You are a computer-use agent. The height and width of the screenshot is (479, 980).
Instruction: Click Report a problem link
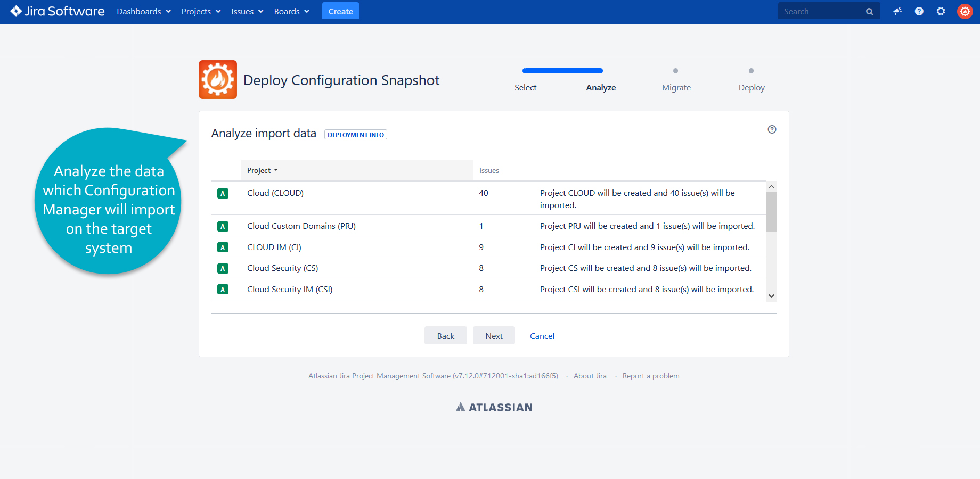click(x=651, y=376)
